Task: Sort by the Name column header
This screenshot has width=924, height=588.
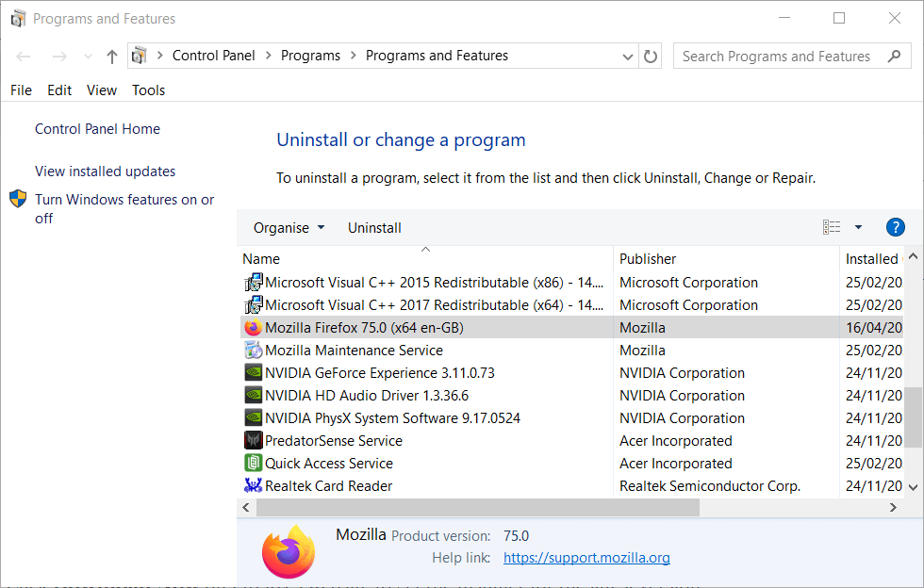Action: (x=261, y=259)
